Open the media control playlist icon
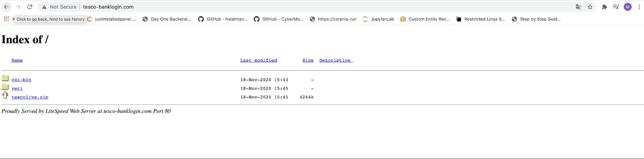Screen dimensions: 644x159 coord(616,7)
